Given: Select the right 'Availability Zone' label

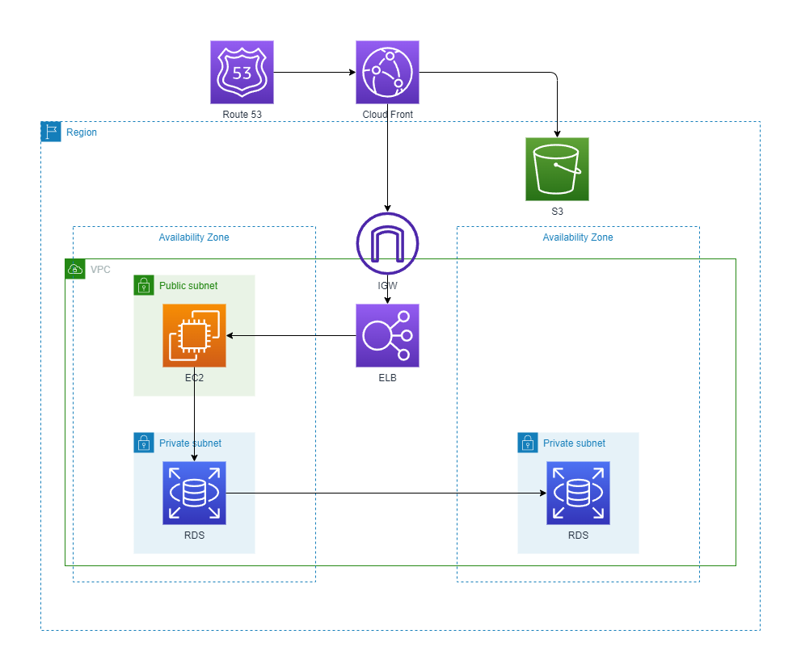Looking at the screenshot, I should pos(578,237).
